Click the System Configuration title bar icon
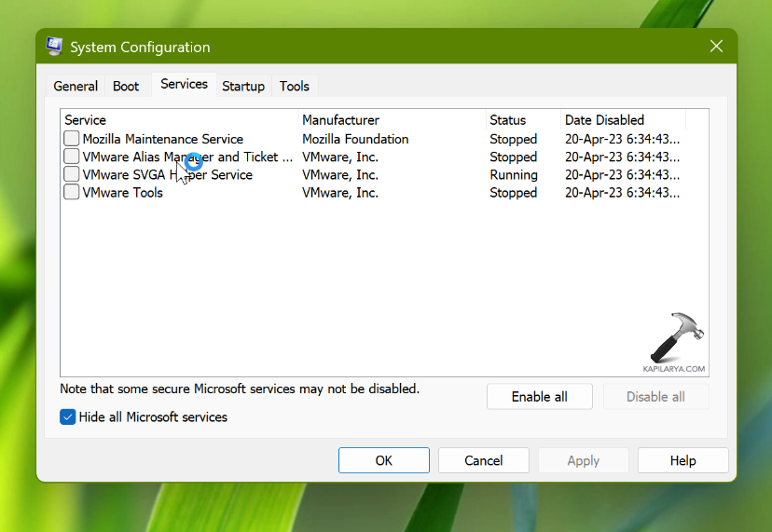 coord(54,47)
